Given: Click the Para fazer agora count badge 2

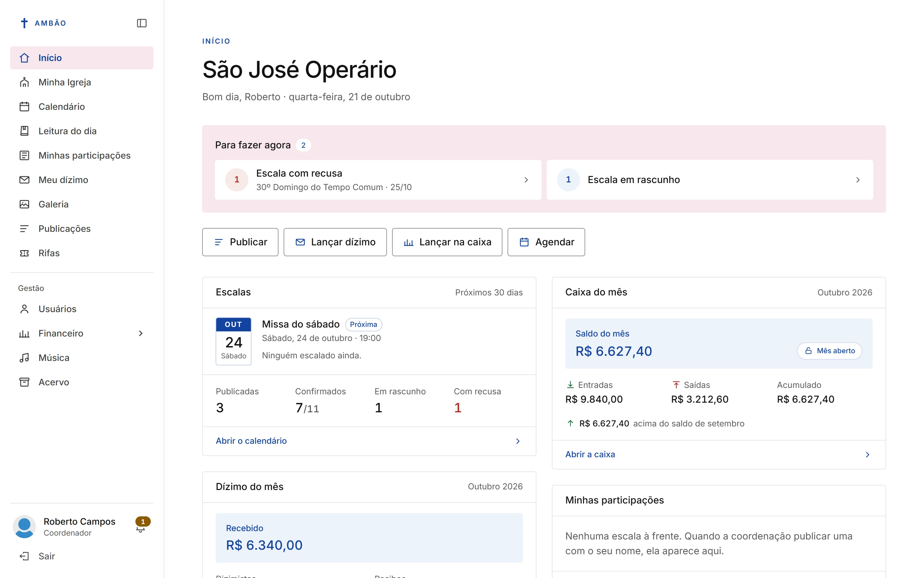Looking at the screenshot, I should coord(303,145).
